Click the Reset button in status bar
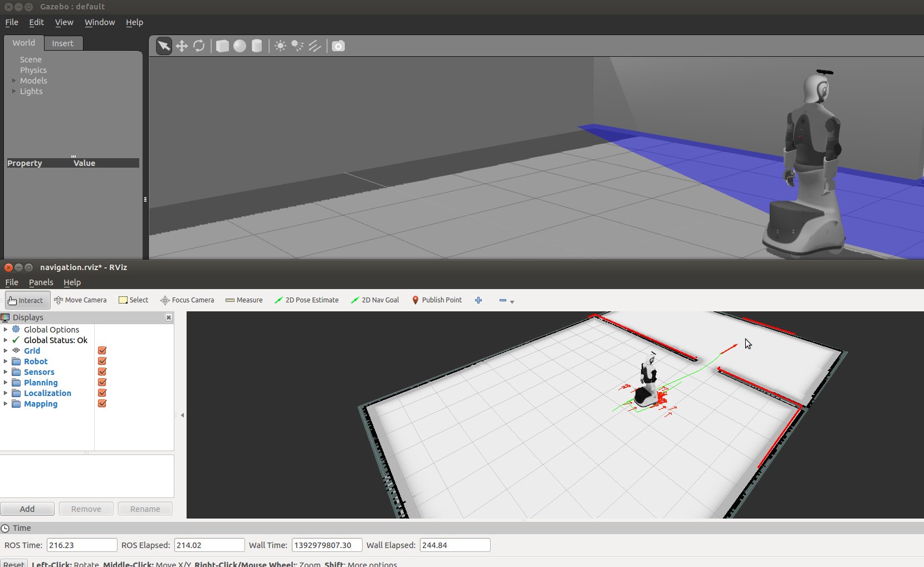 [x=13, y=564]
